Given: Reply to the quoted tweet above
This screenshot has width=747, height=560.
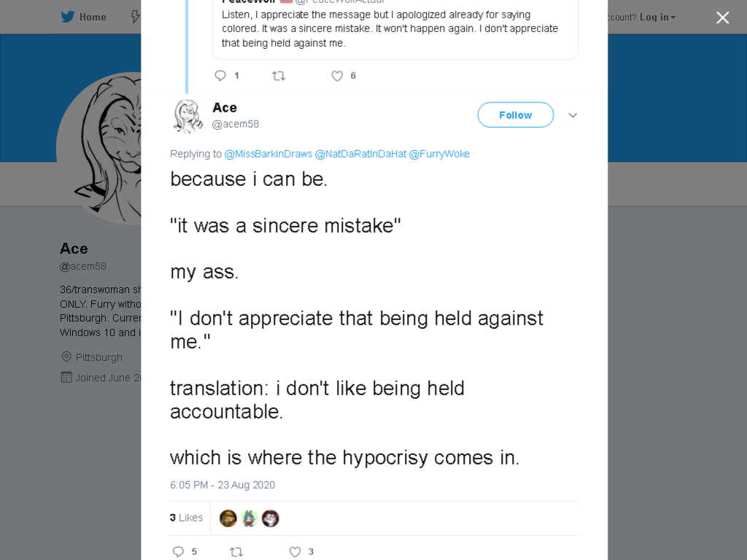Looking at the screenshot, I should point(220,76).
